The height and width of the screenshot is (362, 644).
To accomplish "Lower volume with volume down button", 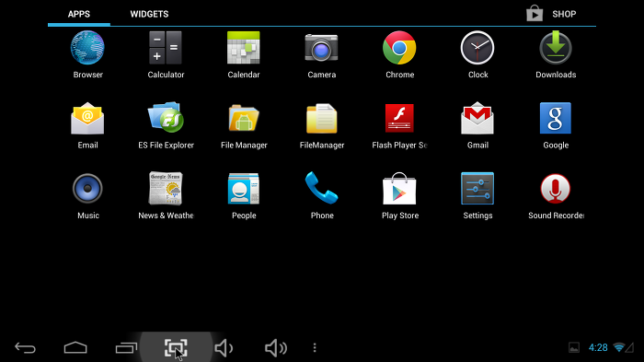I will click(x=224, y=348).
